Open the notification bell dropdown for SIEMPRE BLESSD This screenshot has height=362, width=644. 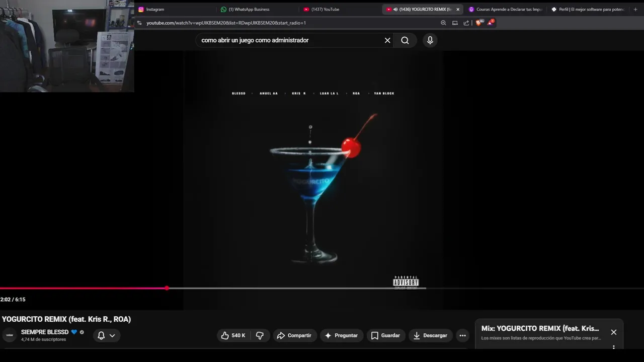107,335
